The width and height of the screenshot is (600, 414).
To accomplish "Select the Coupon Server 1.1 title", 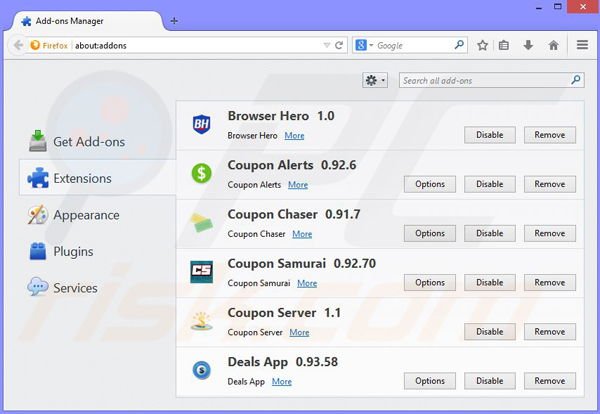I will [x=284, y=313].
